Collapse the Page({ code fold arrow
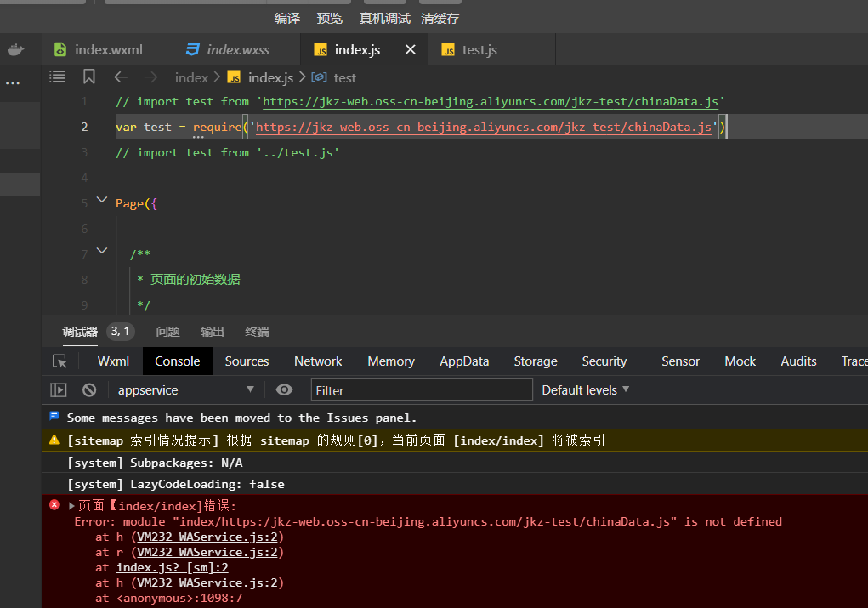 coord(102,200)
